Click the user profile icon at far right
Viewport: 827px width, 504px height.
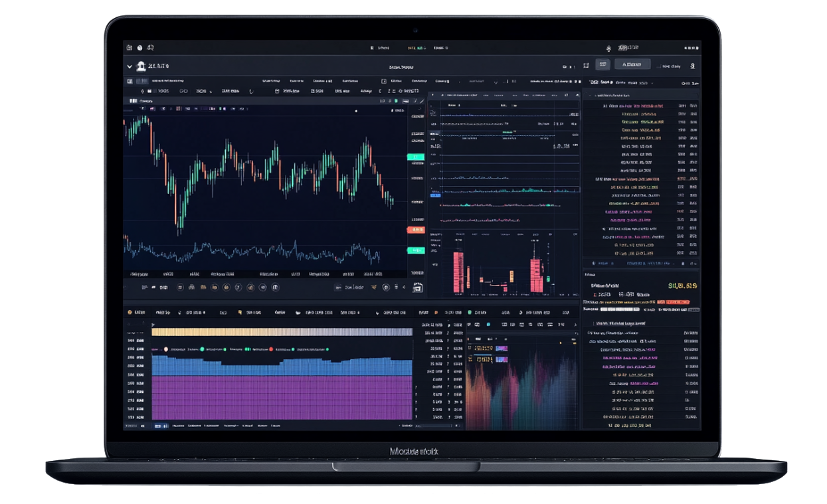[693, 66]
